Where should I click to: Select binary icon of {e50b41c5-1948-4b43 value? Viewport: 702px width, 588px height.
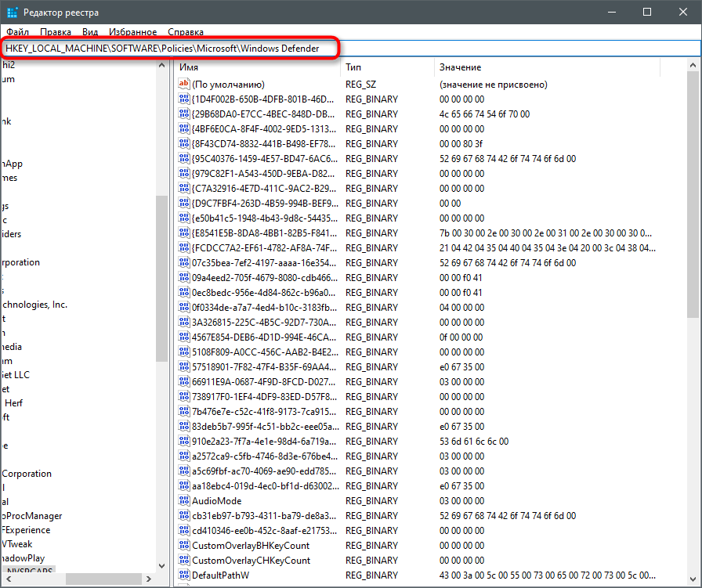pos(183,218)
